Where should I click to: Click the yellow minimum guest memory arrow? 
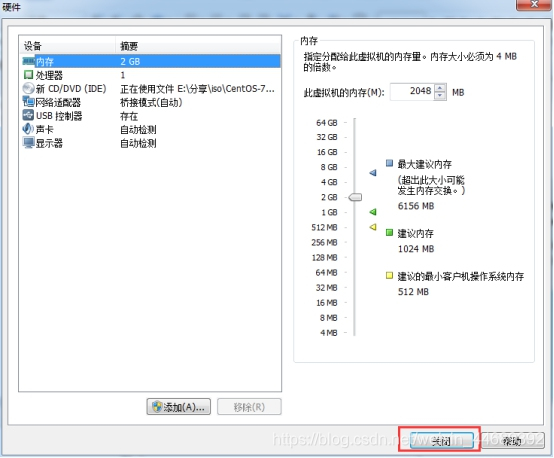(x=373, y=227)
